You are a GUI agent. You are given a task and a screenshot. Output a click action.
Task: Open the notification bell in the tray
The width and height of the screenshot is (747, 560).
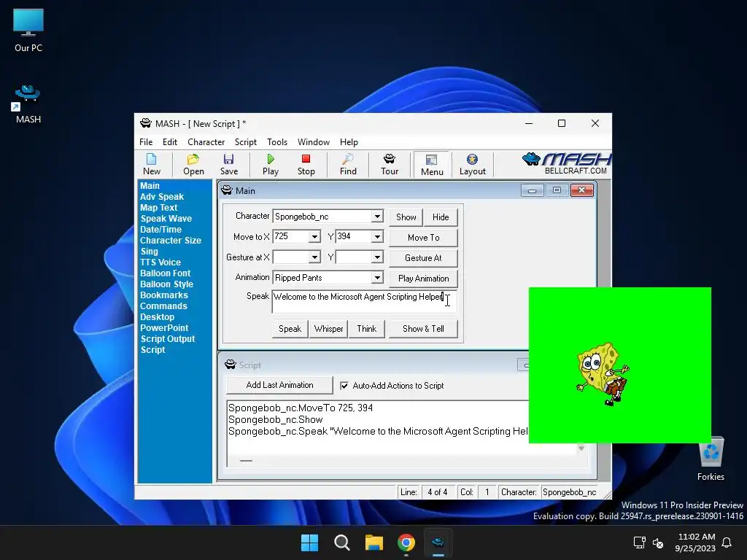click(727, 542)
